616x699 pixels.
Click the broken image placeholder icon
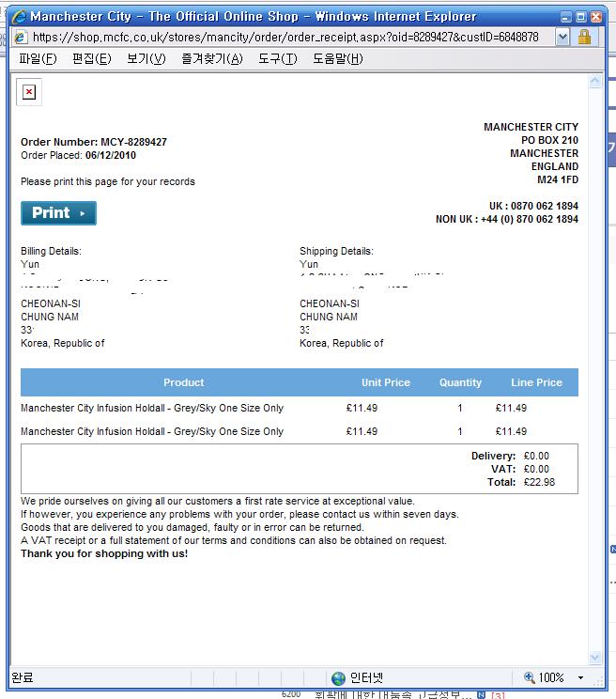click(29, 92)
